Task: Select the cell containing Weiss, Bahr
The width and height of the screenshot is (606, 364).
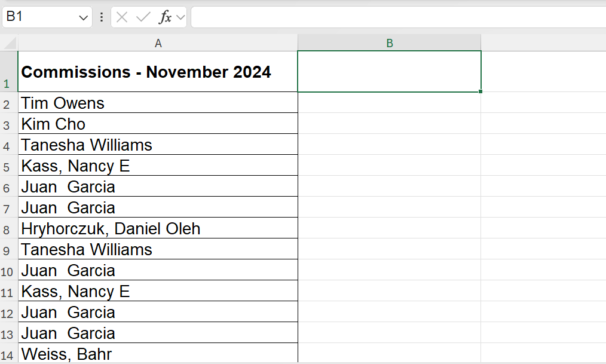Action: [158, 353]
